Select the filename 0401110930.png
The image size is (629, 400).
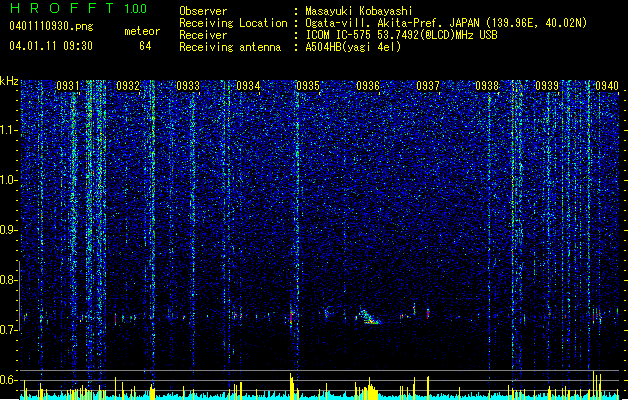[x=51, y=26]
